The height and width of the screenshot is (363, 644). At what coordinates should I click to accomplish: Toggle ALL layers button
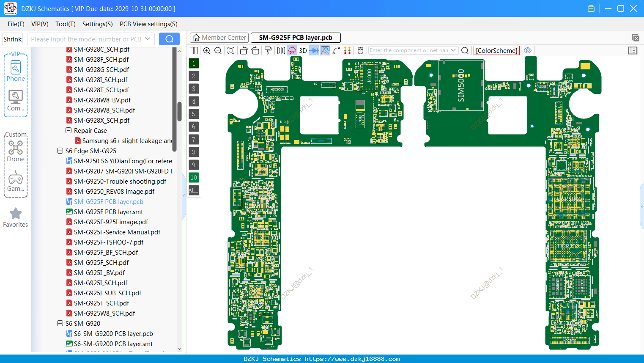[x=194, y=190]
